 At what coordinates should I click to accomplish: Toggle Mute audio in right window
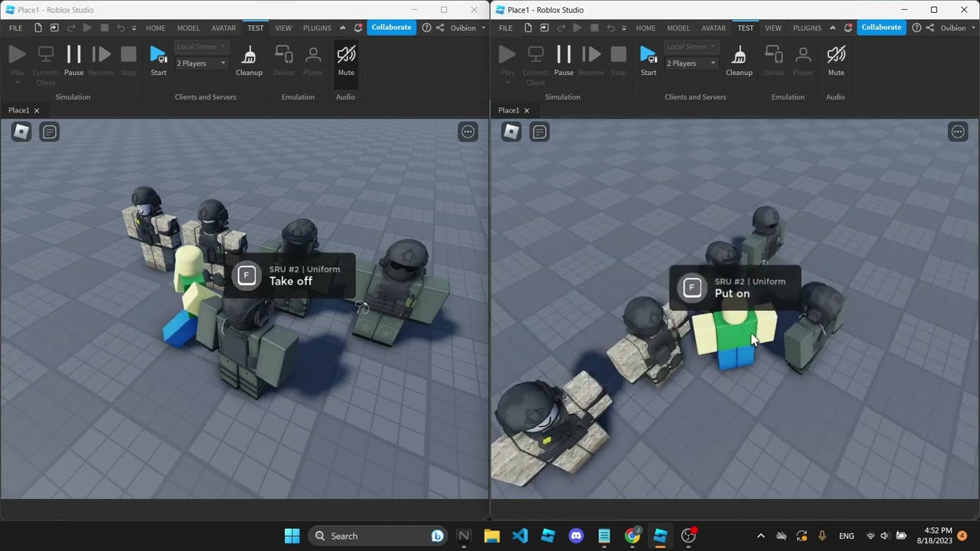pos(836,60)
